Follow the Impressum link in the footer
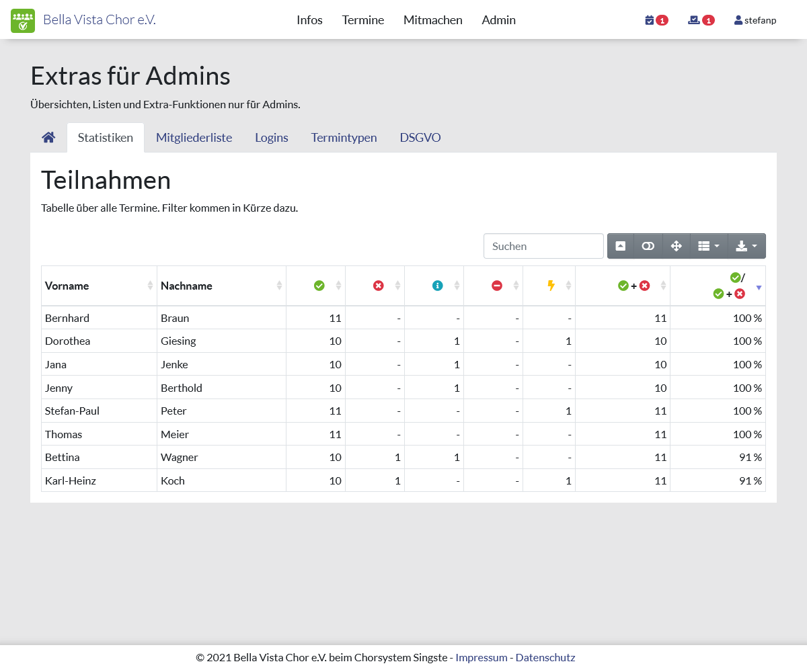Viewport: 807px width, 672px height. click(x=481, y=657)
